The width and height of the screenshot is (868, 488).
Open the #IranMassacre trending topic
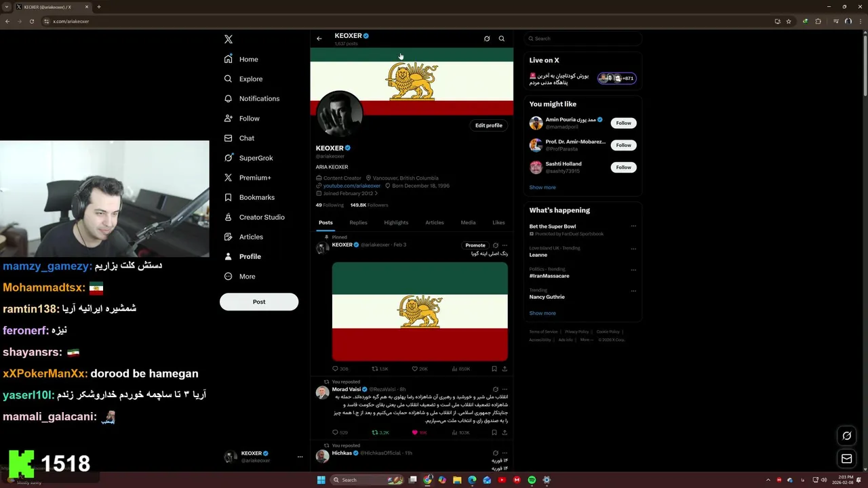(549, 276)
